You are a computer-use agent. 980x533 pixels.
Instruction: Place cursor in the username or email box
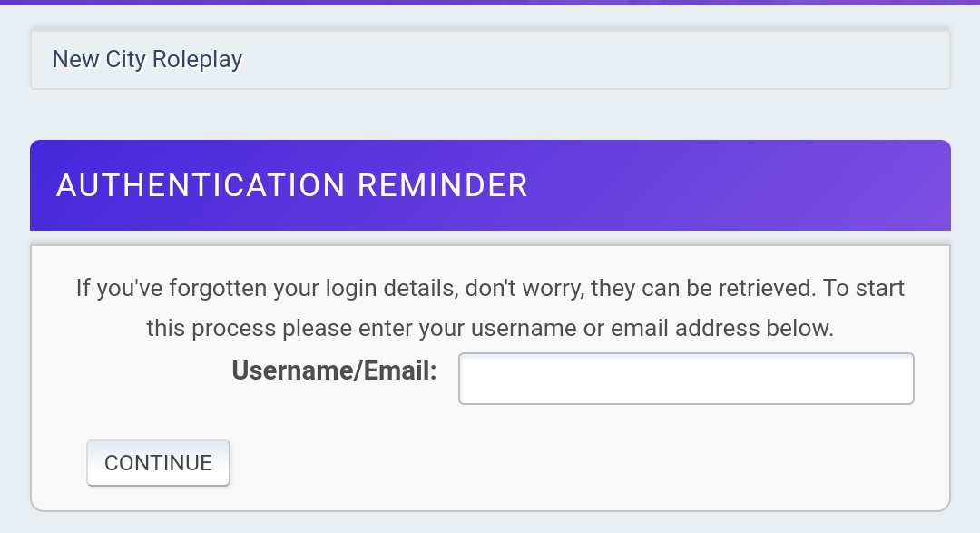pos(686,379)
